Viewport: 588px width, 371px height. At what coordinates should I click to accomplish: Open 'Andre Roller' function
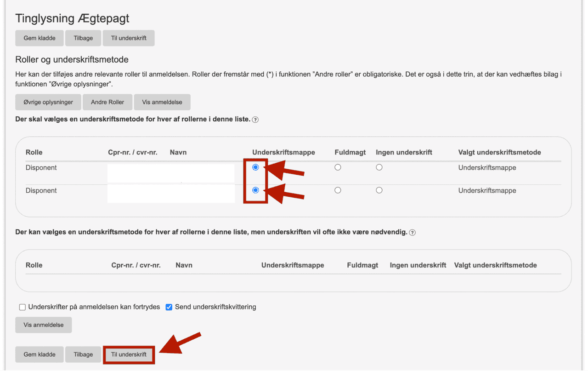(x=107, y=102)
